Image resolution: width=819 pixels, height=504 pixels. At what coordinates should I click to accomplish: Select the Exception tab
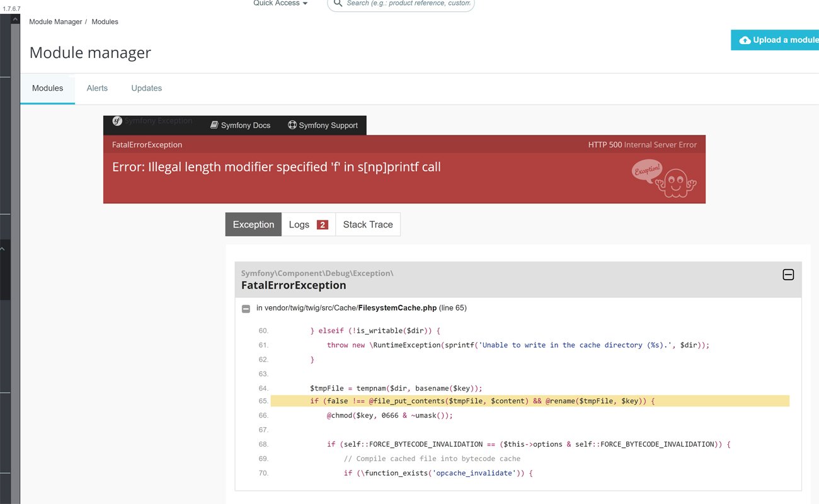(253, 224)
